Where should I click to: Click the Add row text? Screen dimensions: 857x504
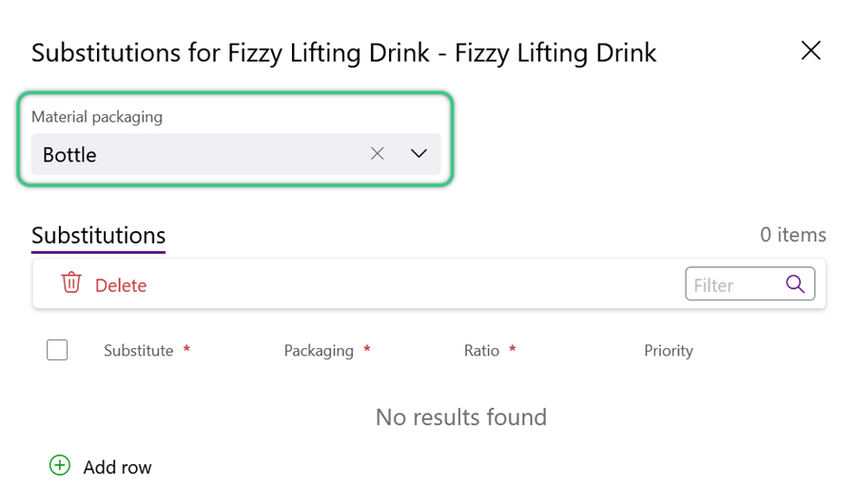click(118, 467)
